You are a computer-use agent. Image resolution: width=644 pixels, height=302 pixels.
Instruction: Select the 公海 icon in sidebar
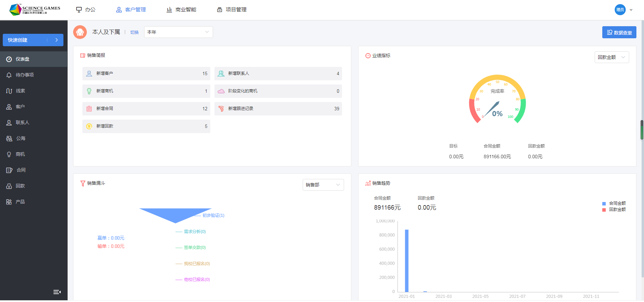pyautogui.click(x=9, y=139)
